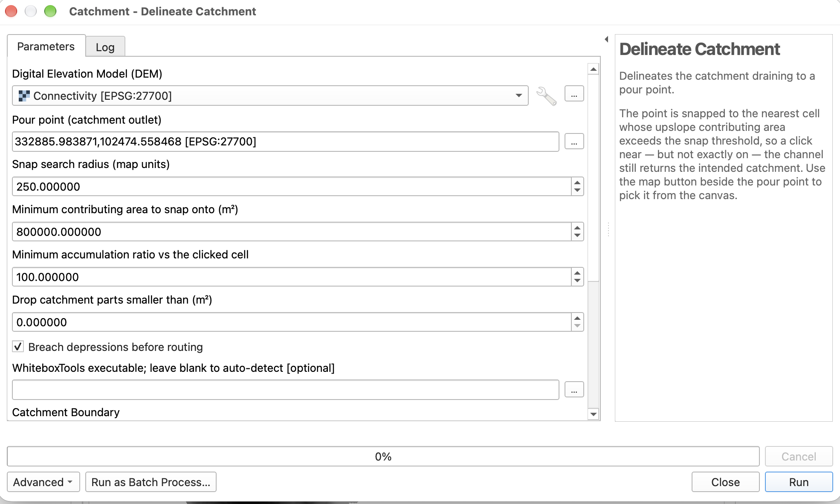Click the parameters panel scrollbar thumb
Screen dimensions: 840x504
593,178
